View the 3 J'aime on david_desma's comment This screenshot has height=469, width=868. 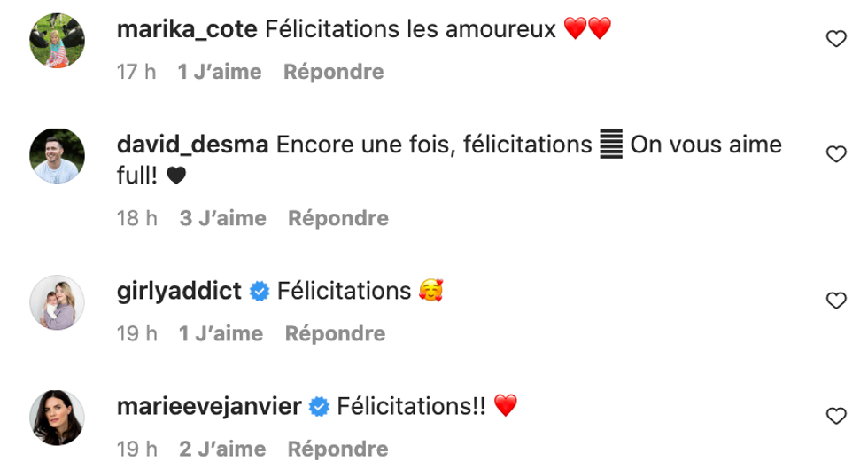click(x=222, y=217)
